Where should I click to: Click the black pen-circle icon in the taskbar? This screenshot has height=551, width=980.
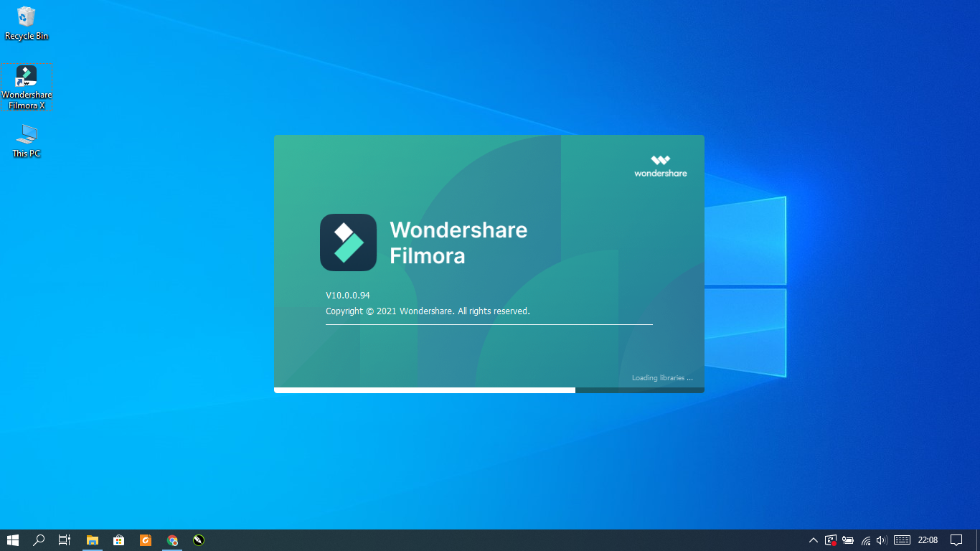[199, 540]
